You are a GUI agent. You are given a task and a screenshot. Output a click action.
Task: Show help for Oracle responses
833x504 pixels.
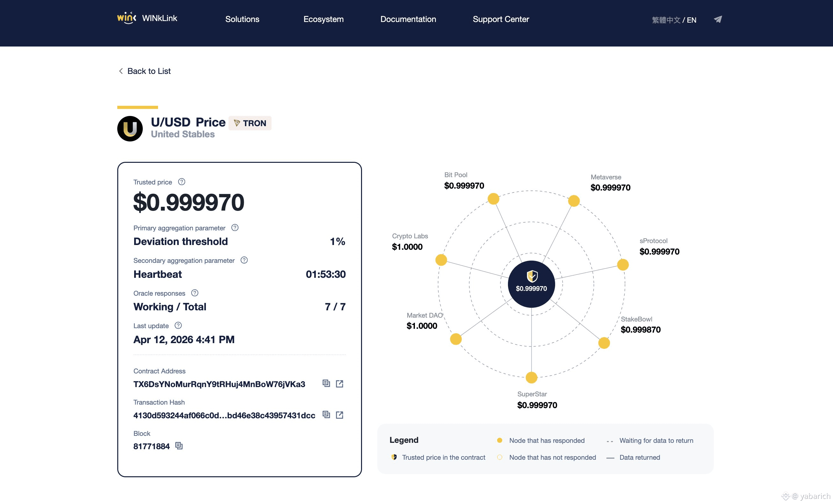[195, 293]
